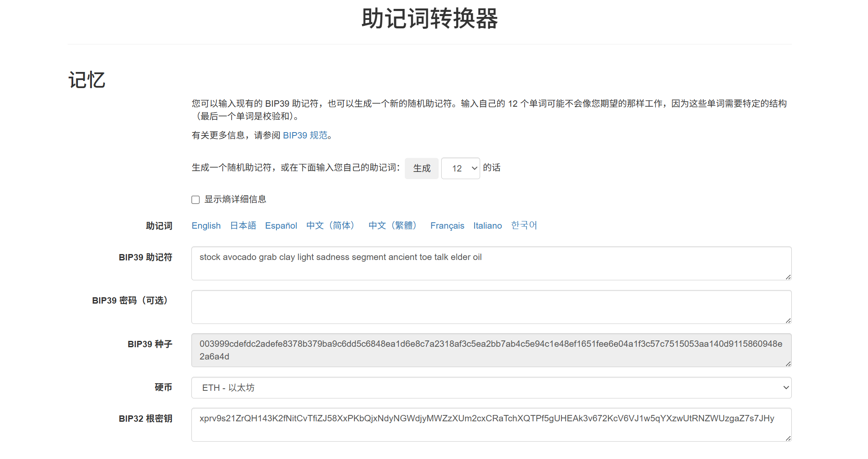
Task: Open the 12 word count dropdown
Action: [x=460, y=169]
